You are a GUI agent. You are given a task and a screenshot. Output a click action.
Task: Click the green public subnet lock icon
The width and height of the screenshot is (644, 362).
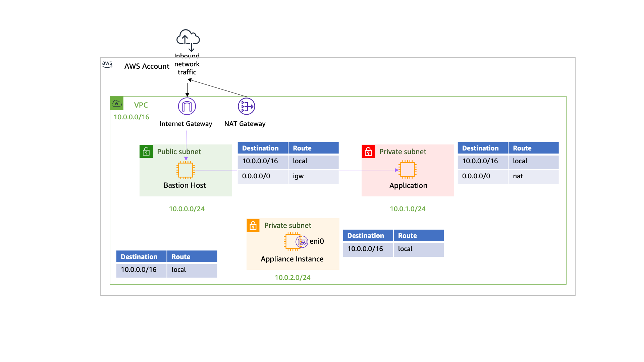pos(146,152)
